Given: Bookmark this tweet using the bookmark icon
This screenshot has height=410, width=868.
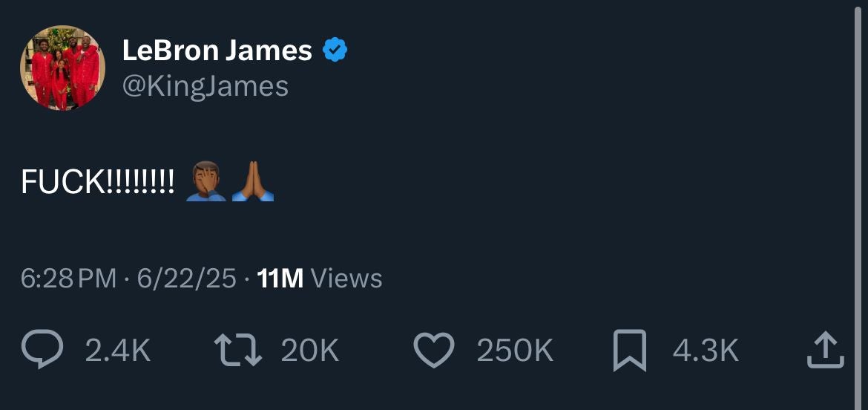Looking at the screenshot, I should (x=629, y=351).
